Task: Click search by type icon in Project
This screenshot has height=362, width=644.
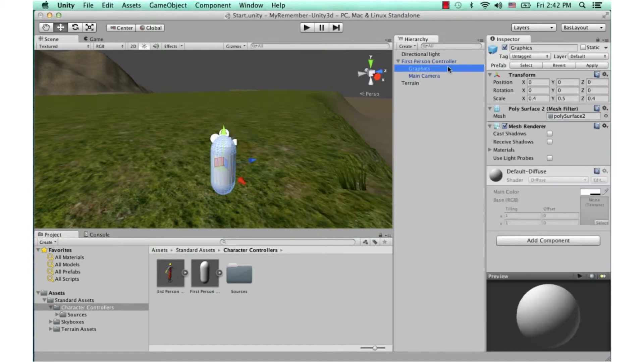Action: coord(365,242)
